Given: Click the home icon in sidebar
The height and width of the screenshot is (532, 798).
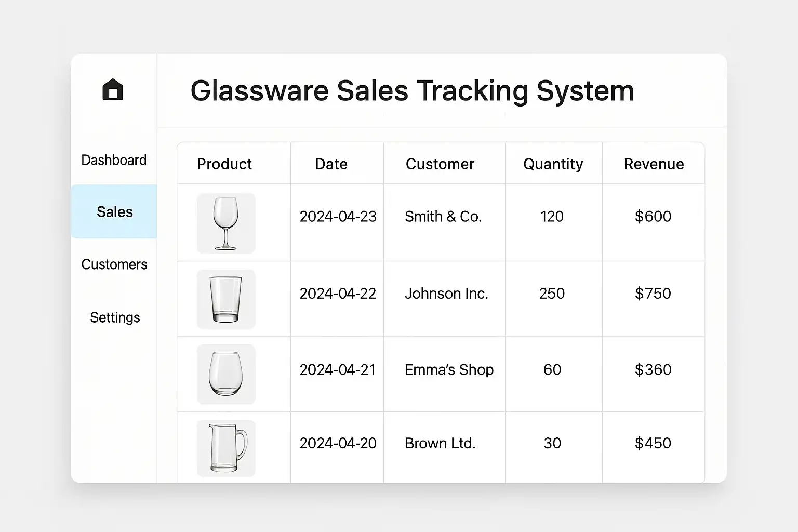Looking at the screenshot, I should click(x=113, y=89).
